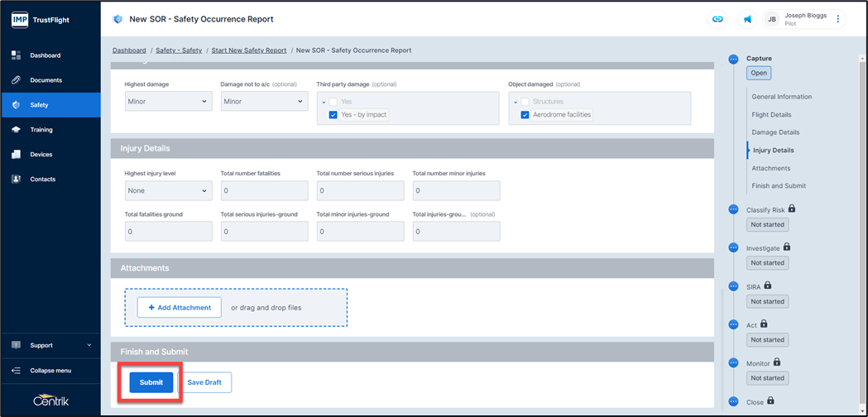Open the announcements megaphone icon
This screenshot has width=868, height=417.
click(746, 19)
